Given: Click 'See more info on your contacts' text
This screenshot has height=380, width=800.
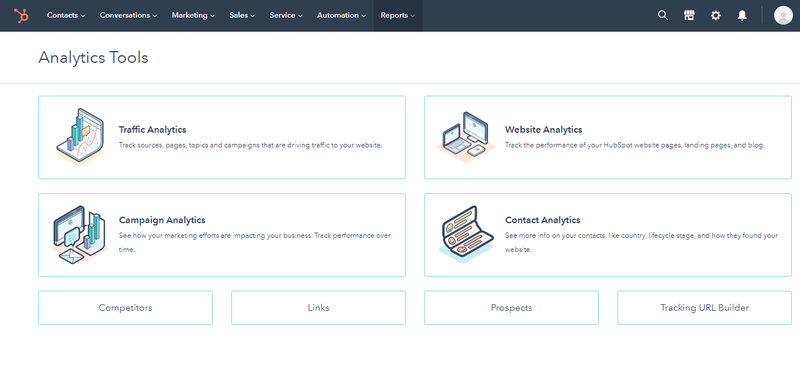Looking at the screenshot, I should click(x=641, y=242).
